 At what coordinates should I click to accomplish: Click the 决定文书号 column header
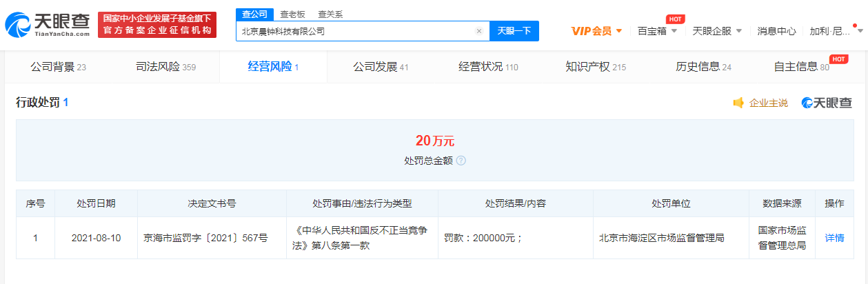click(x=212, y=204)
